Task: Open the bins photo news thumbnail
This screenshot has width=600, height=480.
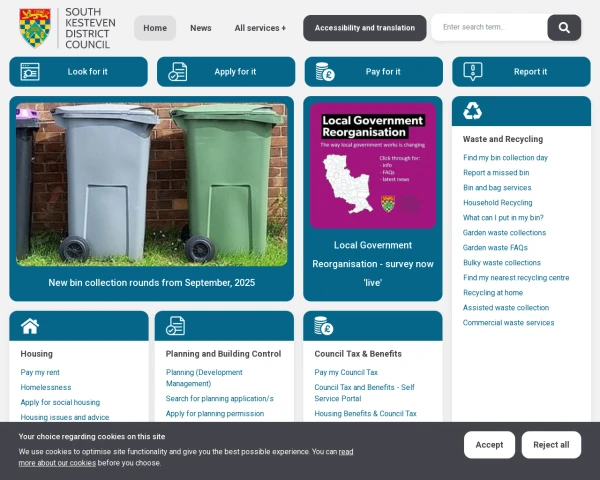Action: click(x=152, y=184)
